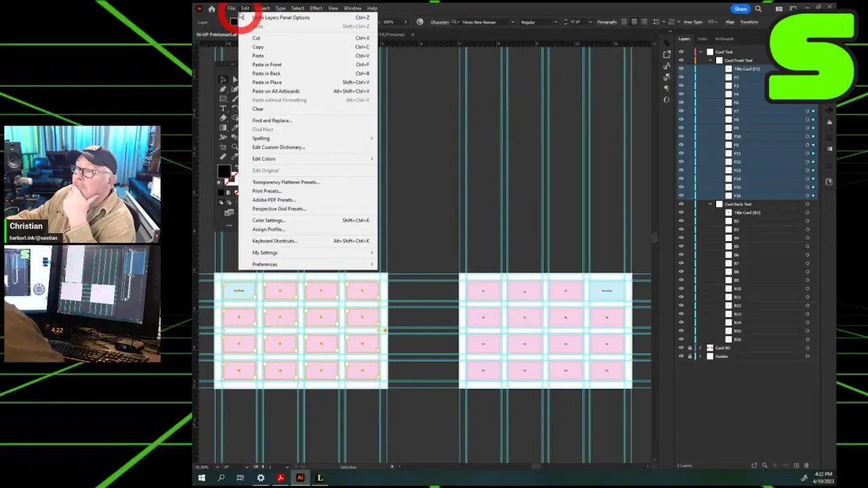This screenshot has height=488, width=868.
Task: Open Windows Settings gear on taskbar
Action: (x=260, y=478)
